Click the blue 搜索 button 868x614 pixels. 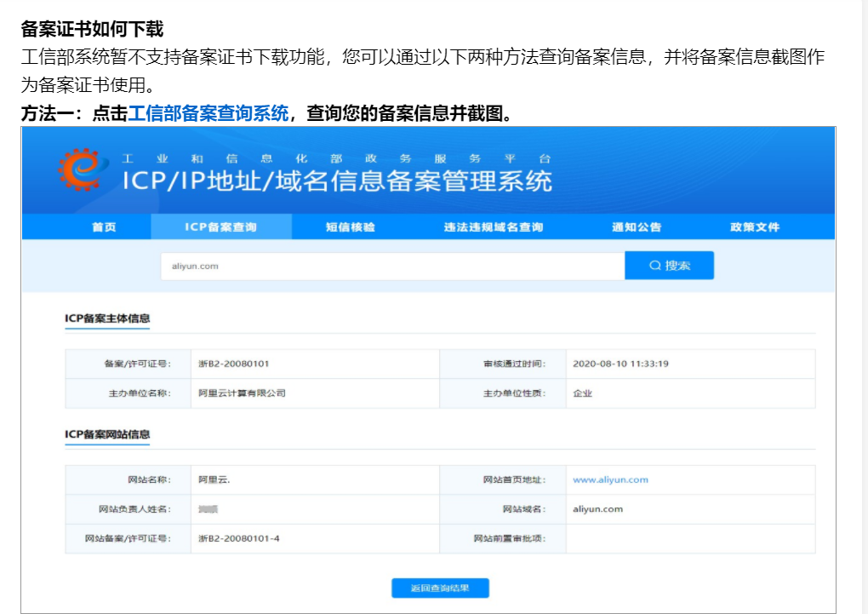[669, 266]
